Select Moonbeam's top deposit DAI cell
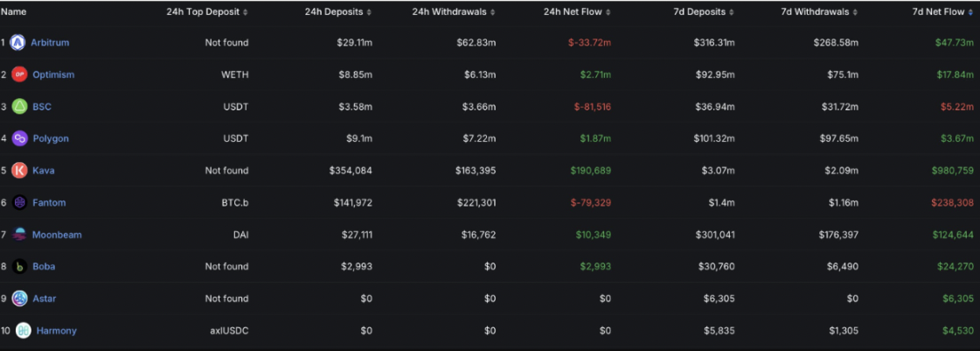 (x=240, y=235)
